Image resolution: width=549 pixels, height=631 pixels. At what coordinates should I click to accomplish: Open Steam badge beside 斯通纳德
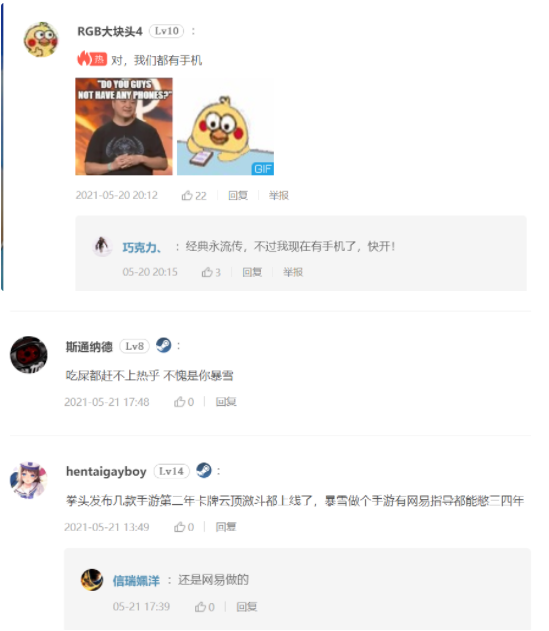(163, 345)
